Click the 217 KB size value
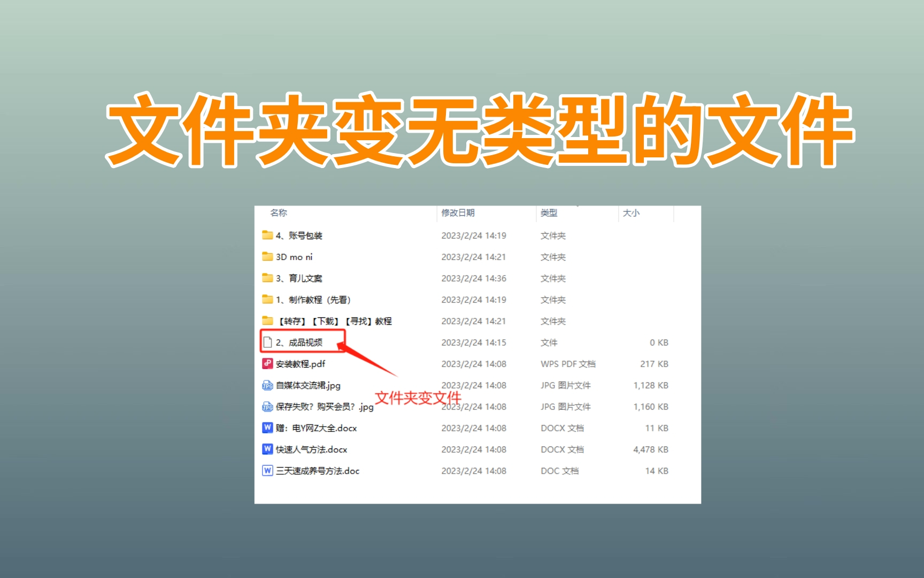This screenshot has width=924, height=578. 654,364
